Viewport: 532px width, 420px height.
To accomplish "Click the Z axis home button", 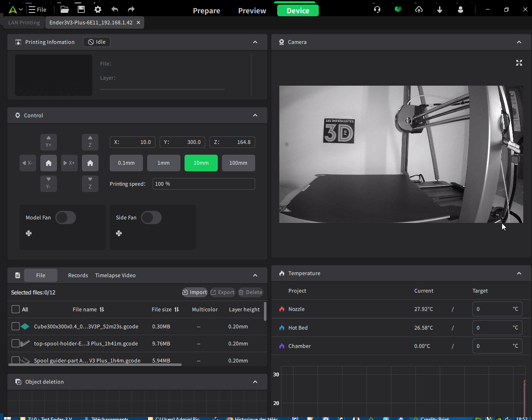I will pos(90,163).
